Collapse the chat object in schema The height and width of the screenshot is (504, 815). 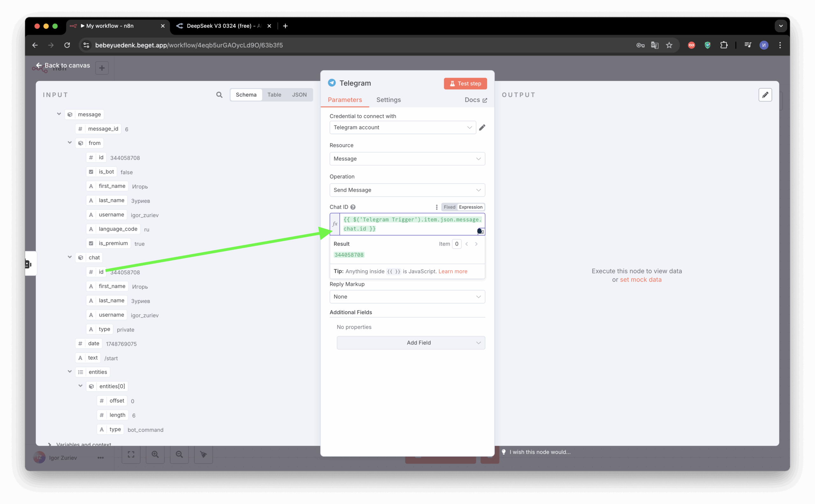[x=70, y=257]
